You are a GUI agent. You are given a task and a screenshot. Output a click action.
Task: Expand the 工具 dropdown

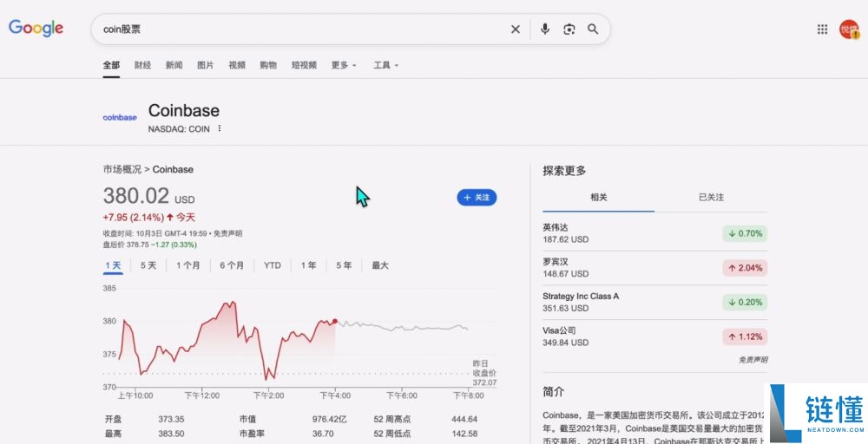pyautogui.click(x=386, y=65)
